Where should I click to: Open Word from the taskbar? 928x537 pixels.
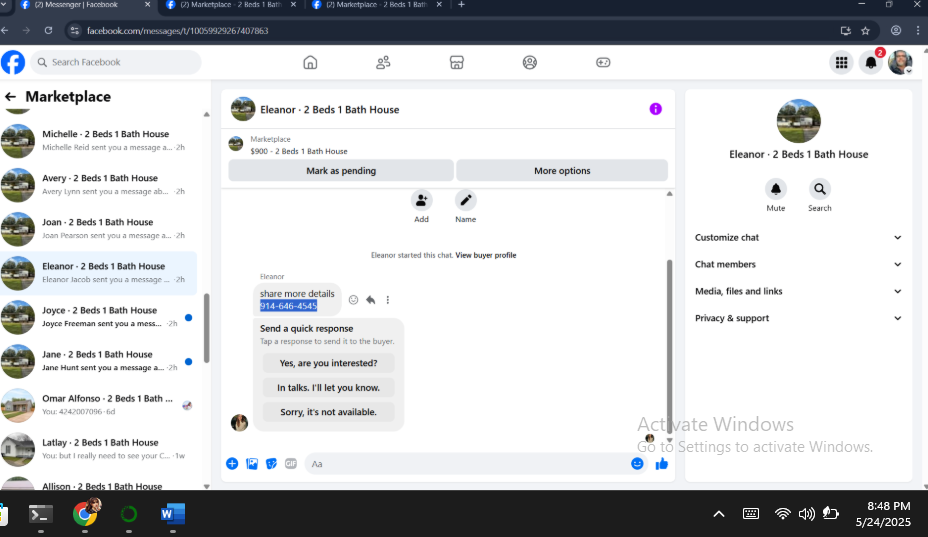point(173,513)
